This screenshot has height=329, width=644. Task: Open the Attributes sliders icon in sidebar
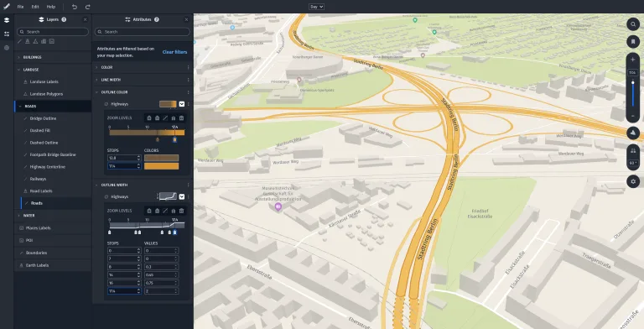[x=7, y=34]
